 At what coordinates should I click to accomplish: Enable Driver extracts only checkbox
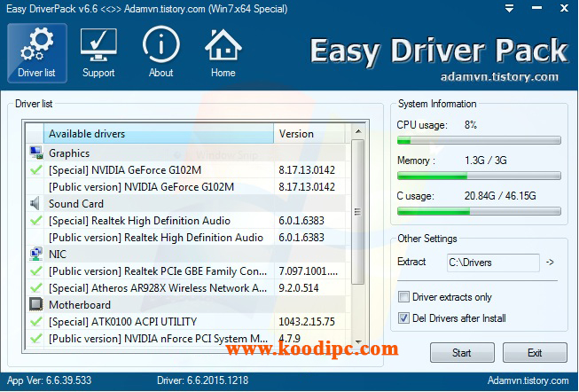click(x=403, y=297)
